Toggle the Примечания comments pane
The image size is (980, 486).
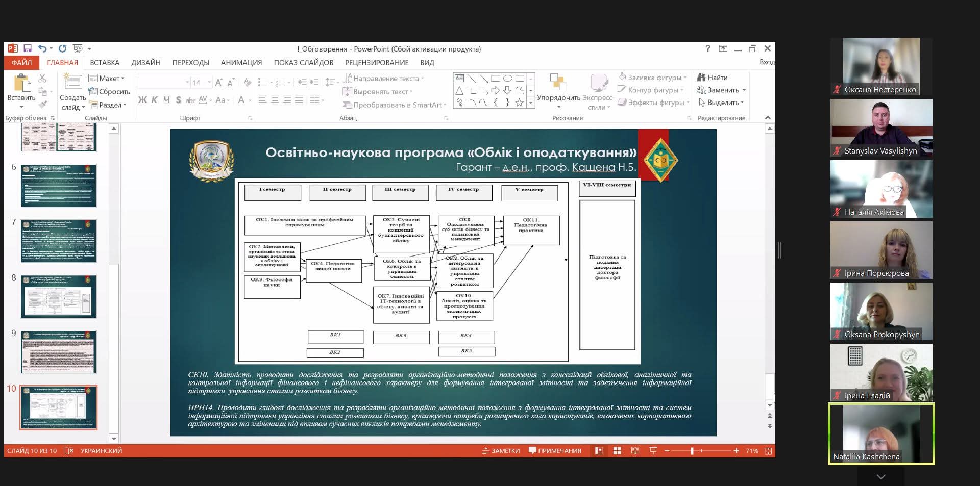point(555,451)
